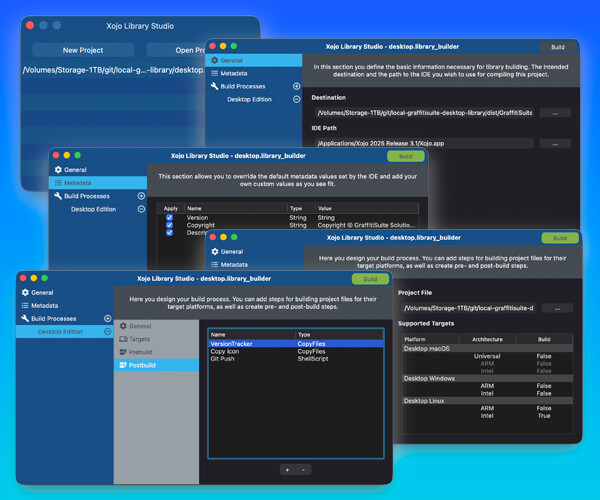Click the minus circle beside Desktop Edition, top-right window
The height and width of the screenshot is (500, 600).
click(x=296, y=99)
